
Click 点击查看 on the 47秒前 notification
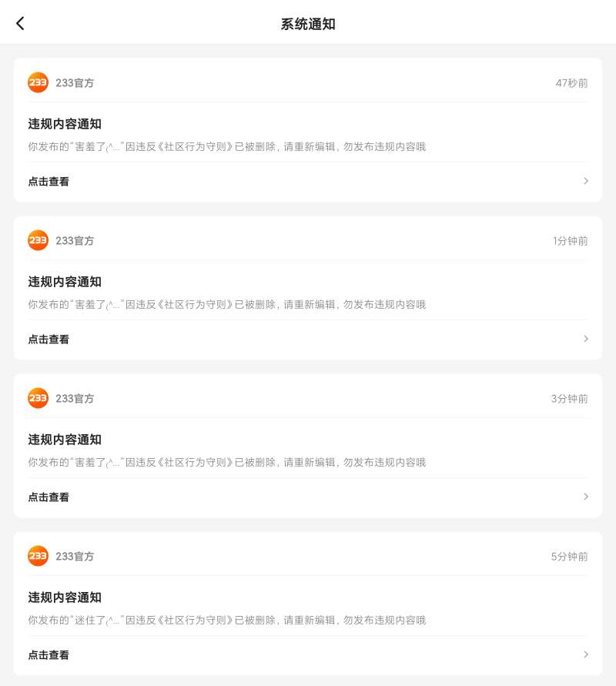point(49,182)
